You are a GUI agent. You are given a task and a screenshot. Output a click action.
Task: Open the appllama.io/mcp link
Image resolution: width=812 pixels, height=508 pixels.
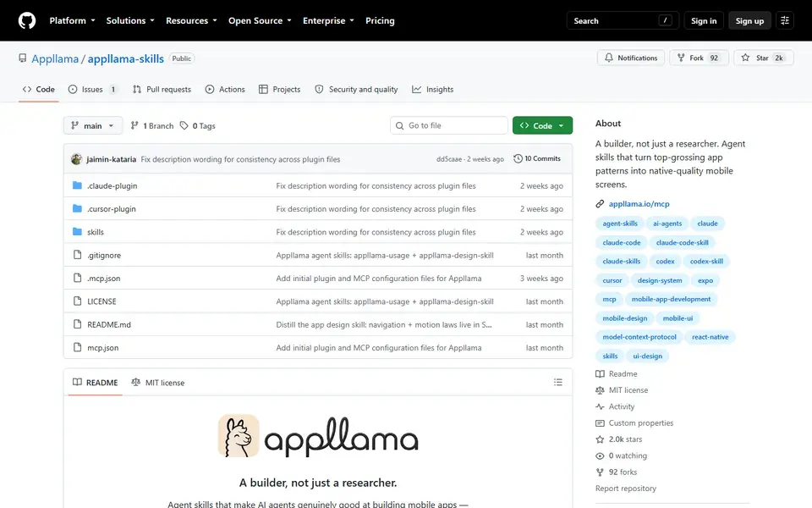click(x=639, y=204)
